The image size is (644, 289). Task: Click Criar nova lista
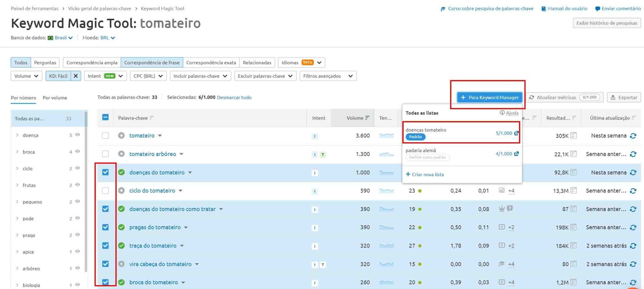tap(425, 174)
